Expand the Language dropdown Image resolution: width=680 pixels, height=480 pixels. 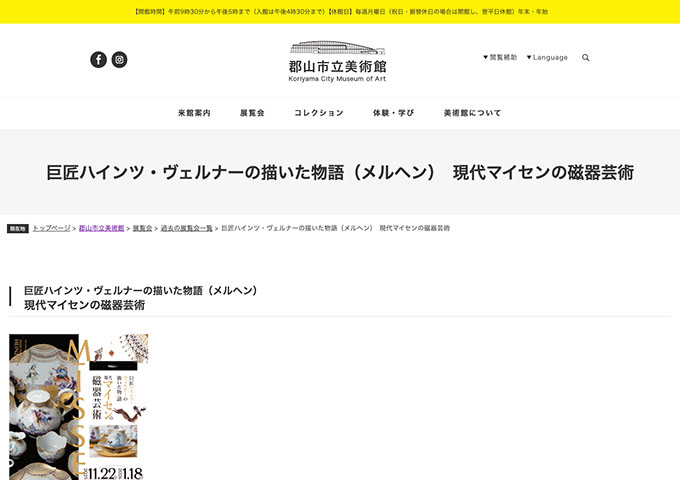547,57
